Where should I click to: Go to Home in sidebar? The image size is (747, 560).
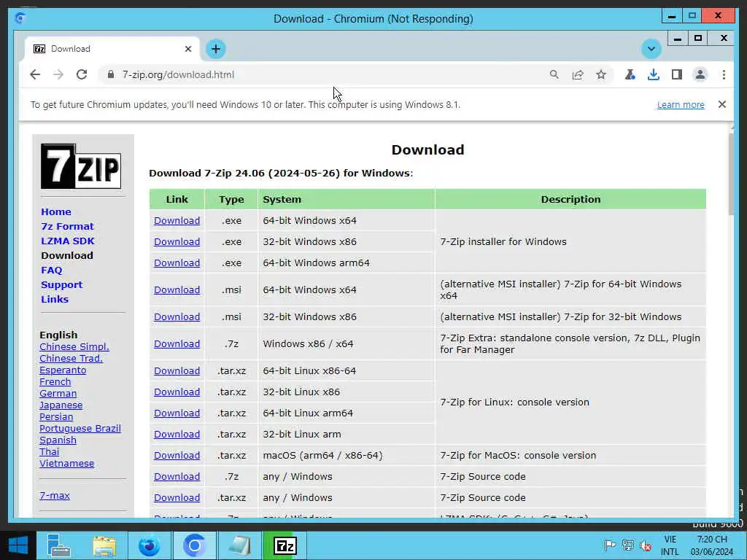pos(55,212)
